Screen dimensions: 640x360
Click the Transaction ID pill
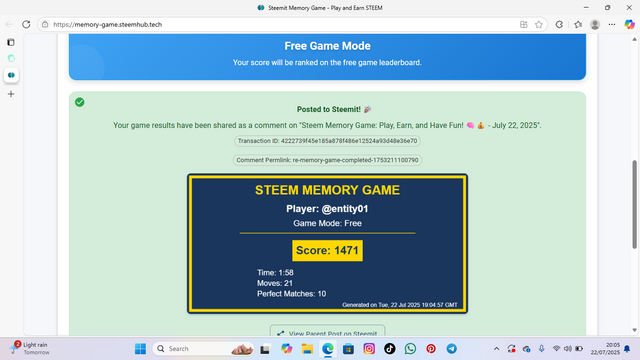pos(327,141)
